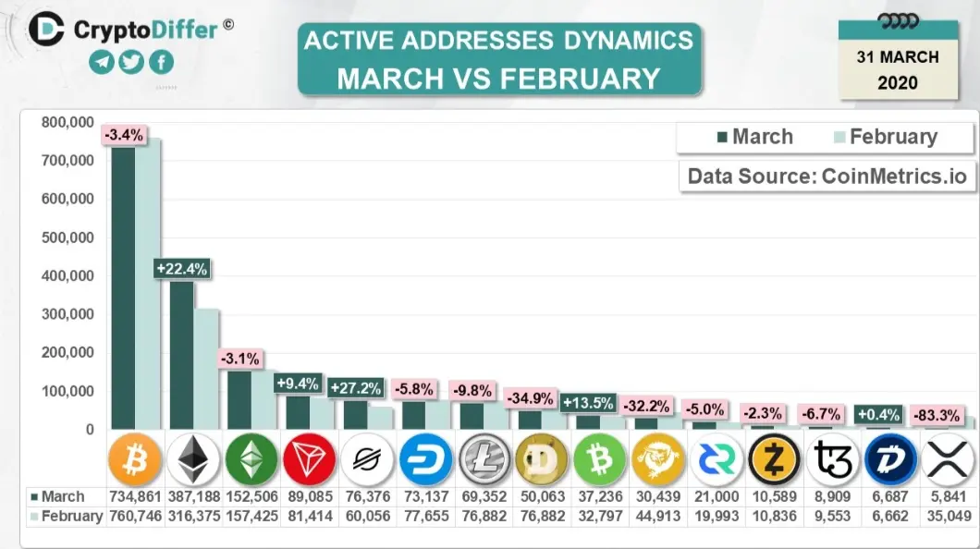Click the Ethereum diamond icon
The image size is (980, 549).
click(193, 459)
